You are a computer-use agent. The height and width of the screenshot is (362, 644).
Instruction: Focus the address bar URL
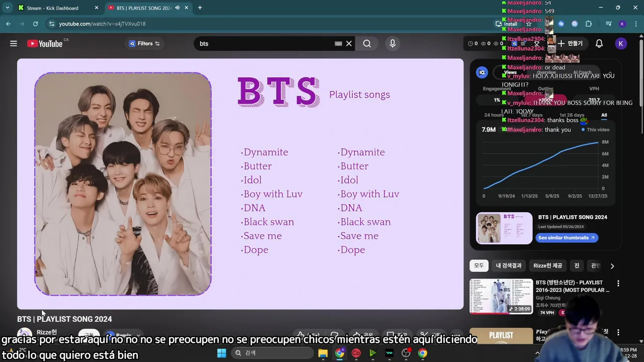(102, 24)
